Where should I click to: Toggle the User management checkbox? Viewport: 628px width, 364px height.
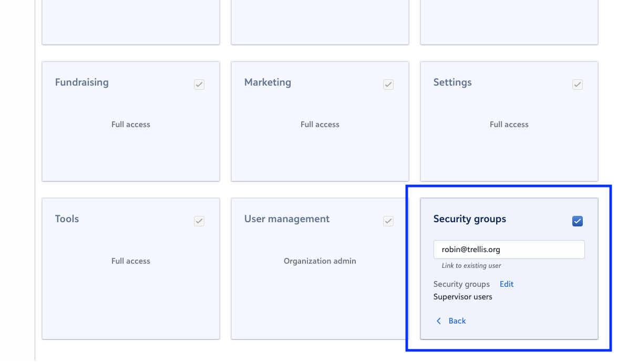[x=388, y=221]
